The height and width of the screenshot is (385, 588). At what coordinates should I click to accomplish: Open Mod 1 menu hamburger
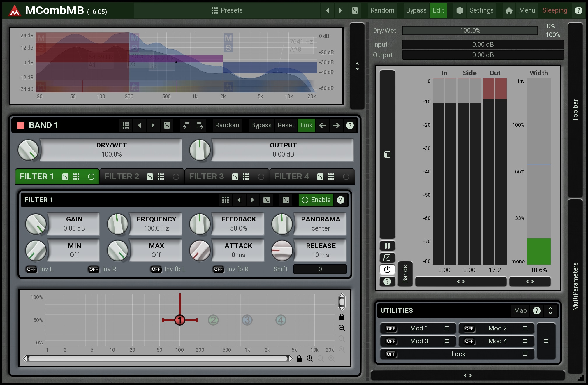pyautogui.click(x=446, y=328)
